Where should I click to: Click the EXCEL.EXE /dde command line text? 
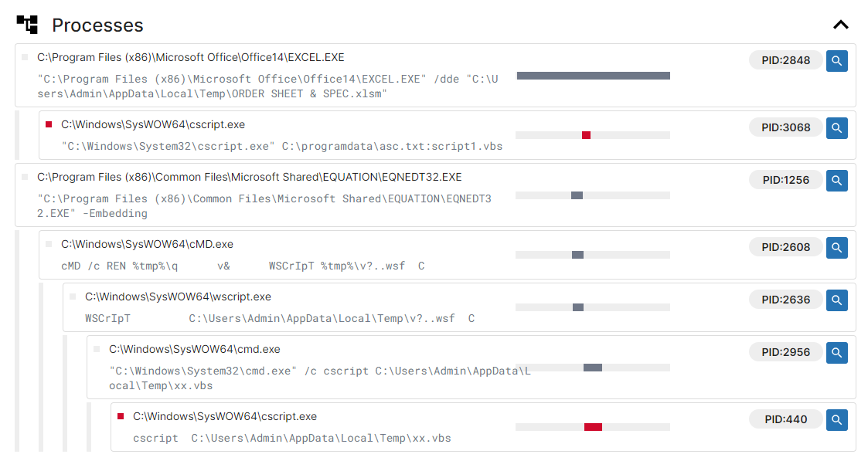(x=267, y=86)
